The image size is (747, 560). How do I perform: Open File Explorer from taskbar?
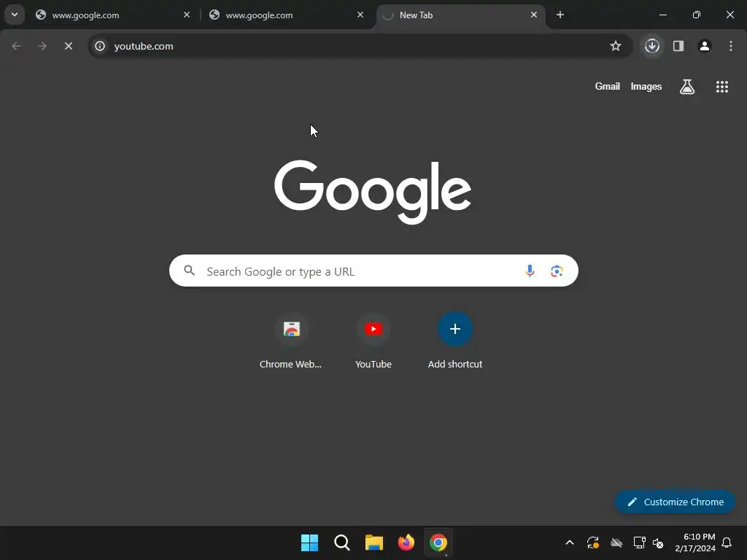click(374, 542)
